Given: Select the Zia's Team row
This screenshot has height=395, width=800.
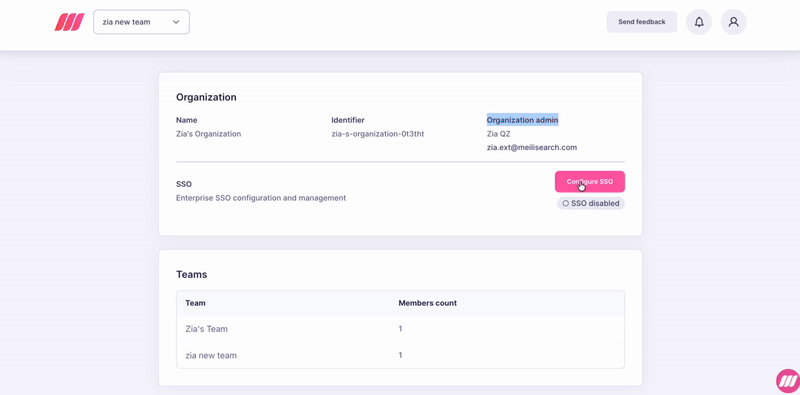Looking at the screenshot, I should click(x=401, y=329).
